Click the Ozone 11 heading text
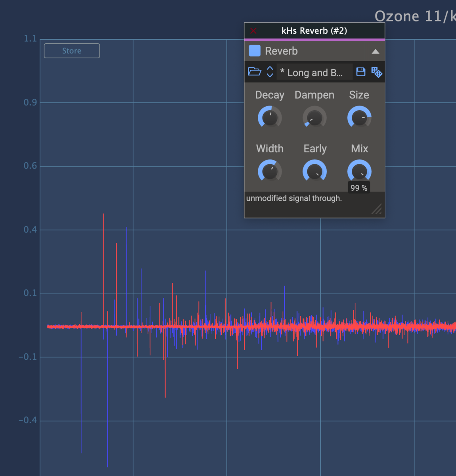This screenshot has width=456, height=476. [415, 16]
